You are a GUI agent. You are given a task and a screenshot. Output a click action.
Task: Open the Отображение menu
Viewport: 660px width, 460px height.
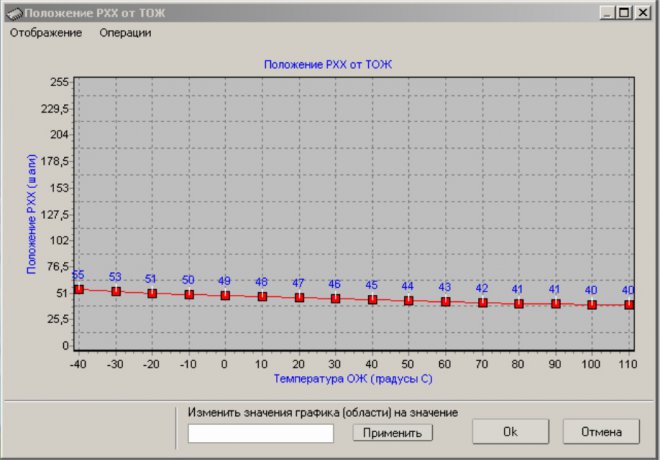pyautogui.click(x=46, y=32)
